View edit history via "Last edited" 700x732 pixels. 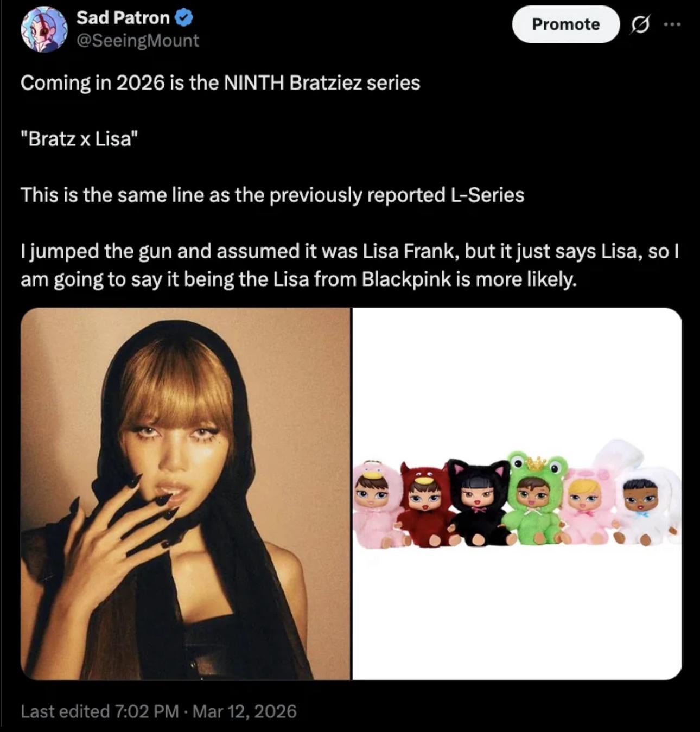pos(99,711)
